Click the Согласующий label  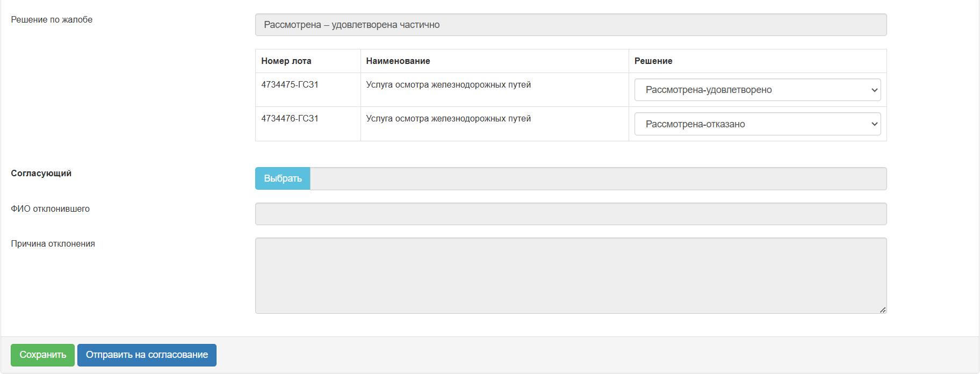pyautogui.click(x=41, y=173)
